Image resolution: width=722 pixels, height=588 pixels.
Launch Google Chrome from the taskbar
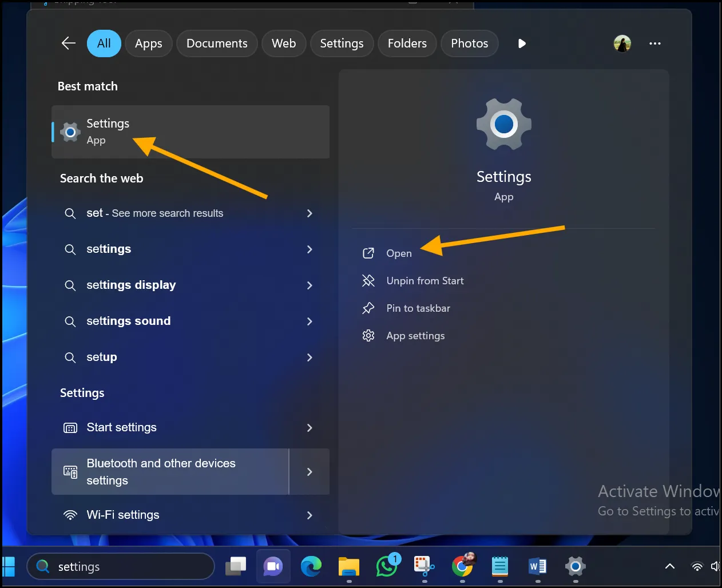[x=462, y=566]
